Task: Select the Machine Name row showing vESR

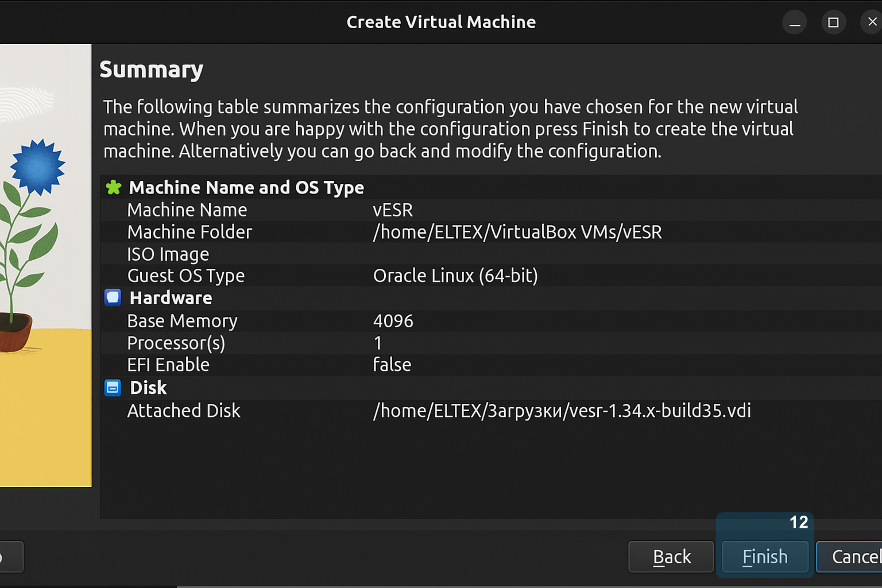Action: coord(392,210)
